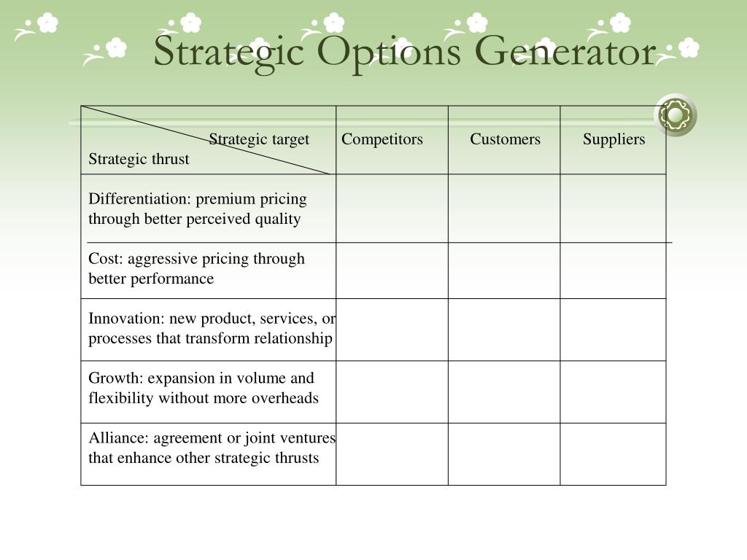Select empty Customers cell in Alliance row
Screen dimensions: 747x560
504,454
